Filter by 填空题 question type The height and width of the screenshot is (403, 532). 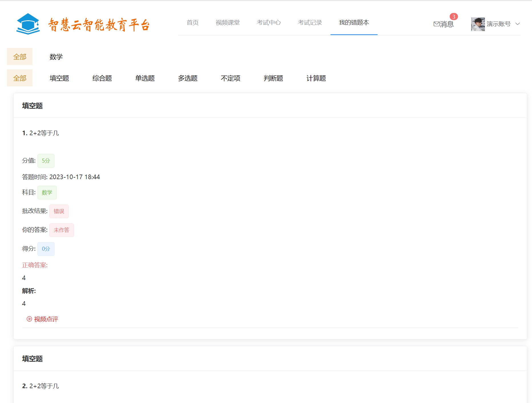pos(59,78)
